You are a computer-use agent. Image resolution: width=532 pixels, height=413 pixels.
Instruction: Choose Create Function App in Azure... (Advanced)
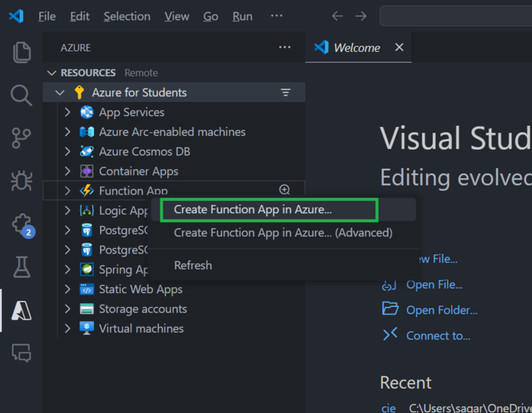[282, 232]
